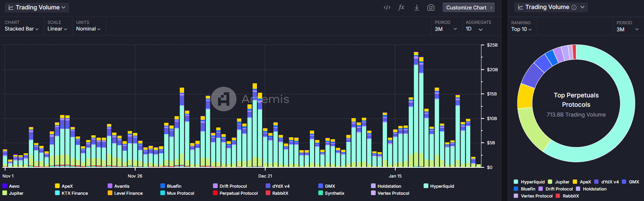Viewport: 644px width, 201px height.
Task: Open the Chart type Stacked Bar dropdown
Action: (x=22, y=29)
